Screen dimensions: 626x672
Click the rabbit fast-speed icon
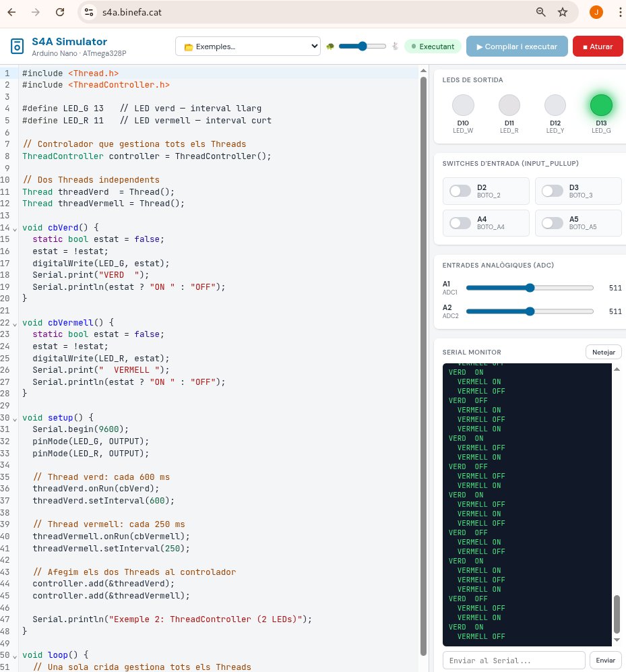395,47
